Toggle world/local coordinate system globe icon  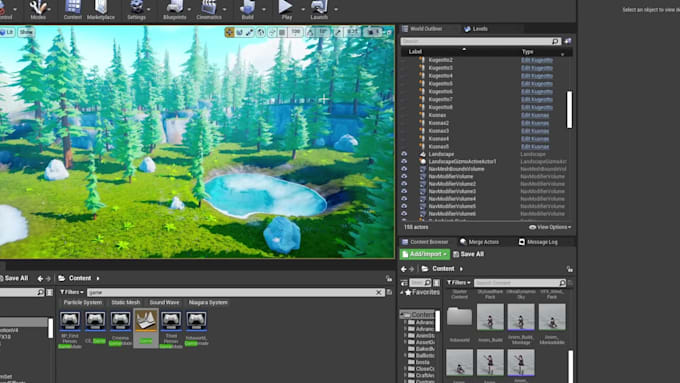(261, 32)
